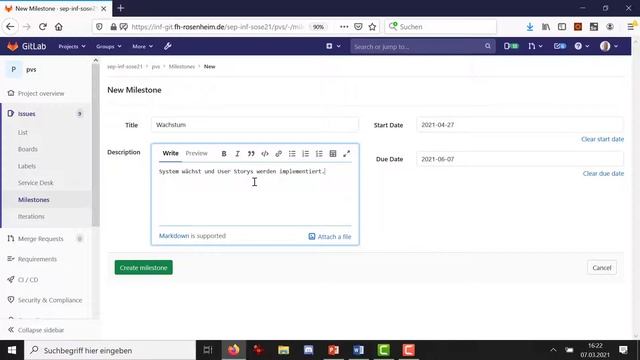Click the Create milestone button
Viewport: 640px width, 360px height.
tap(144, 267)
